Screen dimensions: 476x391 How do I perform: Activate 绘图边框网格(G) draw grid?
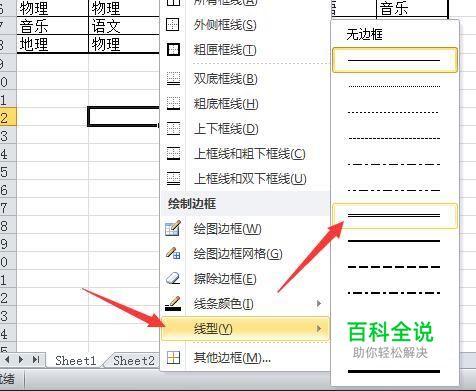click(x=244, y=254)
